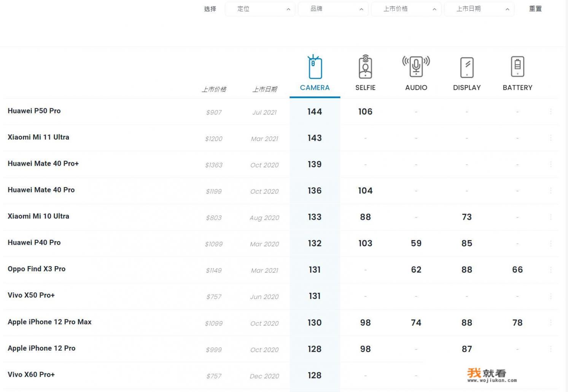Open more options for Huawei Mate 40 Pro row
Viewport: 568px width, 392px height.
pos(550,190)
